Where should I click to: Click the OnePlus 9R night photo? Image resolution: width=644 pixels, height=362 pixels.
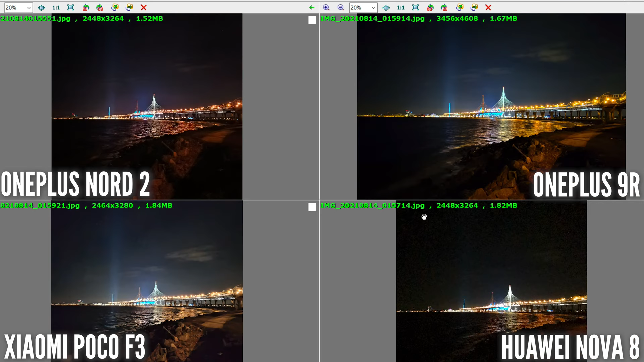[x=491, y=101]
